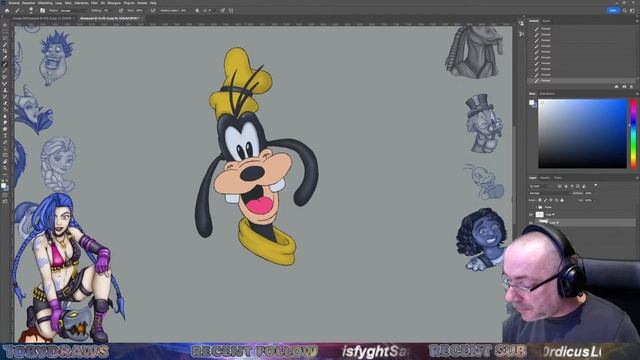The width and height of the screenshot is (640, 360).
Task: Open the upper collapsed panel icon beside History
Action: pos(522,23)
